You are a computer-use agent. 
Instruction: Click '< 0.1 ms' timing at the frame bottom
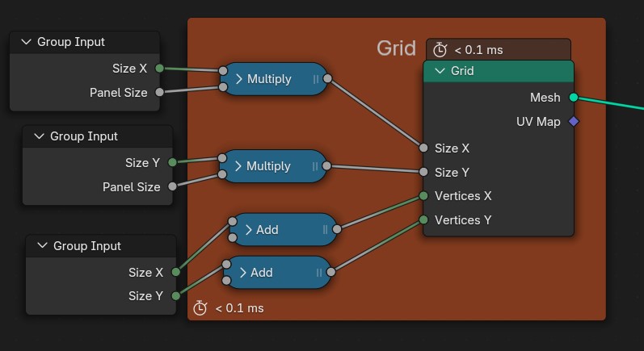pyautogui.click(x=239, y=308)
